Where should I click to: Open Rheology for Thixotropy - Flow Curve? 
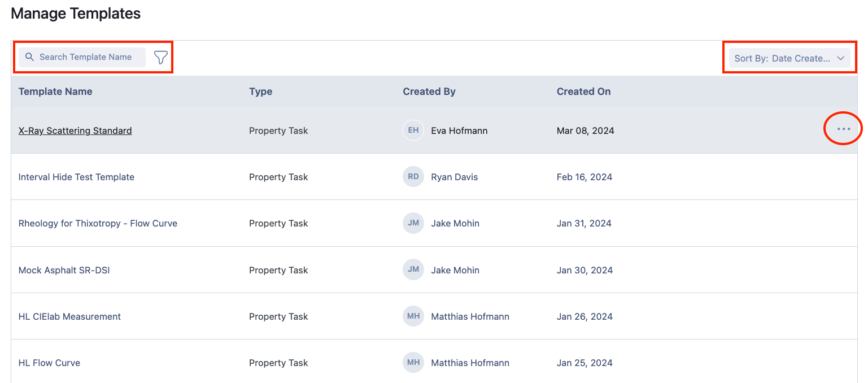coord(98,223)
